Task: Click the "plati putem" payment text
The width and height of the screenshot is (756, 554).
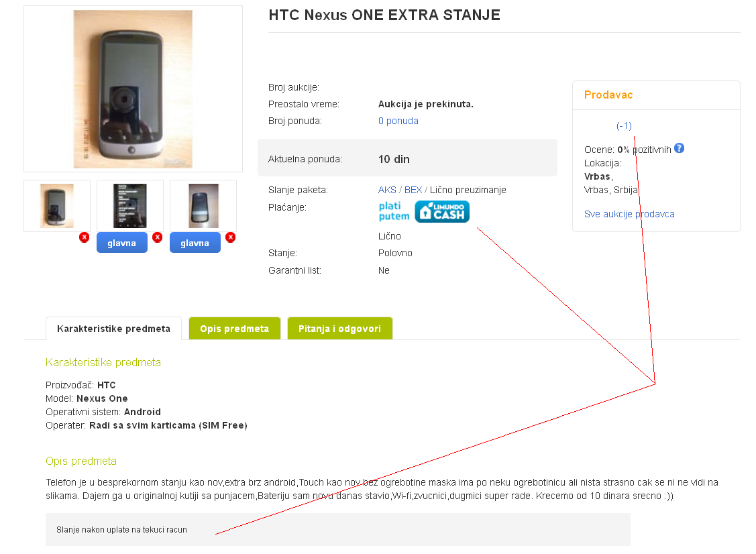Action: [393, 211]
